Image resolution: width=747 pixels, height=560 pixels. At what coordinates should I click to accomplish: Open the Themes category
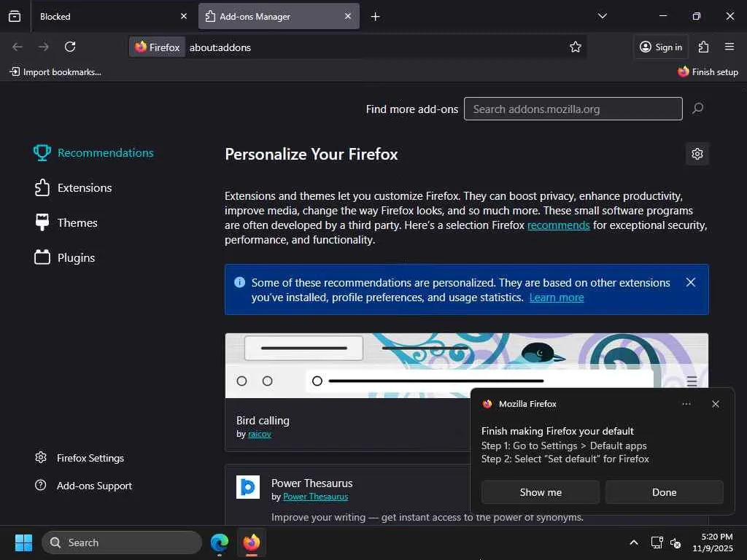[x=66, y=223]
